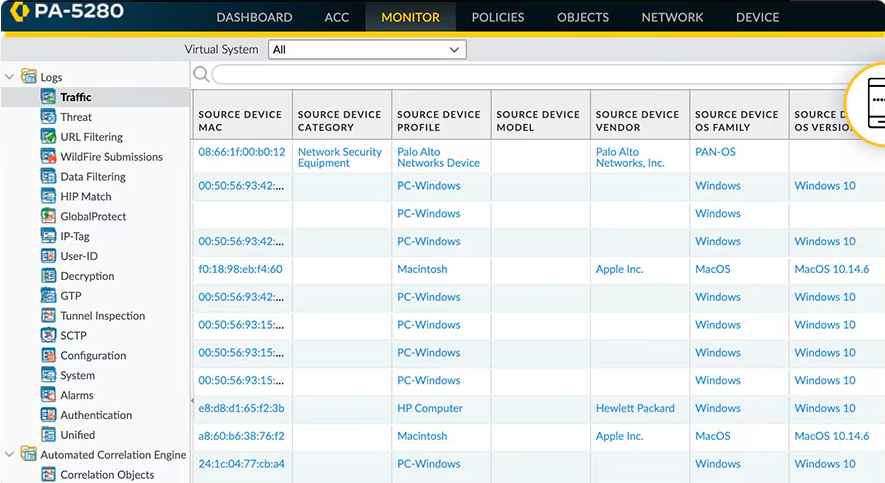Click the Unified log icon

tap(49, 434)
